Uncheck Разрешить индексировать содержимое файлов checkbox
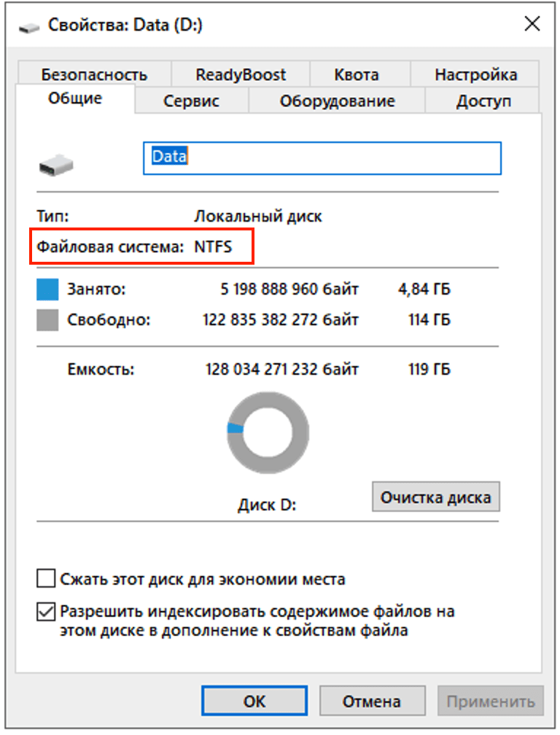The width and height of the screenshot is (560, 735). point(46,611)
